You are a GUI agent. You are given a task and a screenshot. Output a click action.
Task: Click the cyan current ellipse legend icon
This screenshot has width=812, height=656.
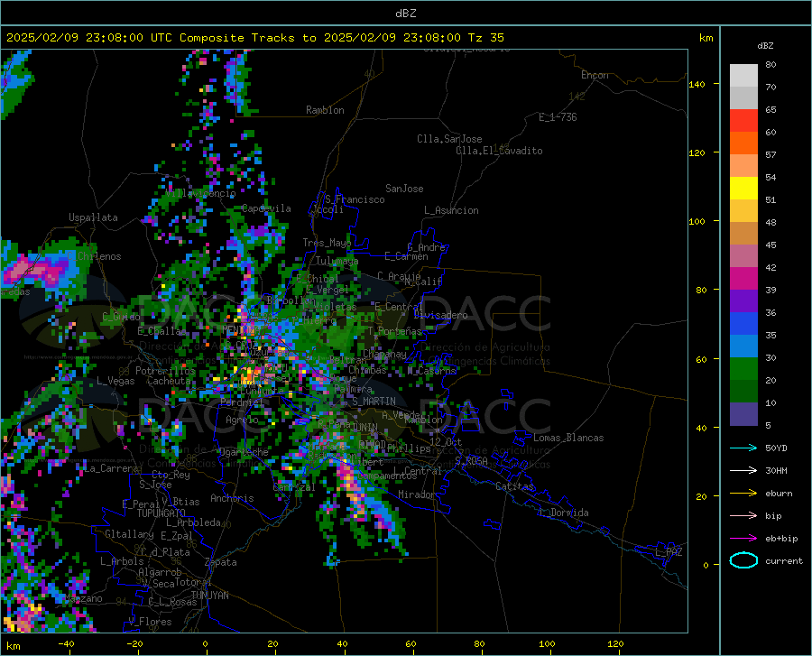click(x=743, y=560)
